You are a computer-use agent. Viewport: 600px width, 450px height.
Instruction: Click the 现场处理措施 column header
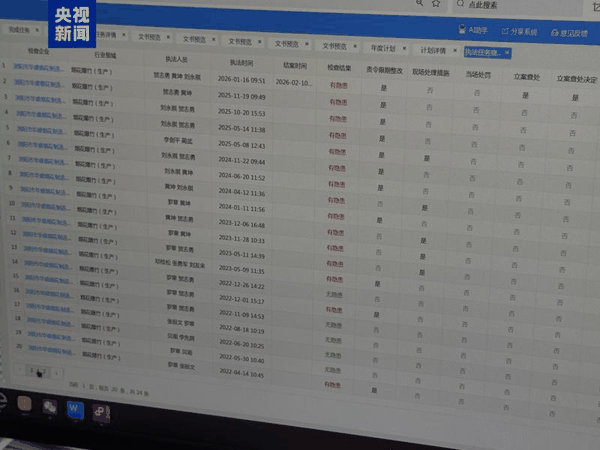coord(431,72)
